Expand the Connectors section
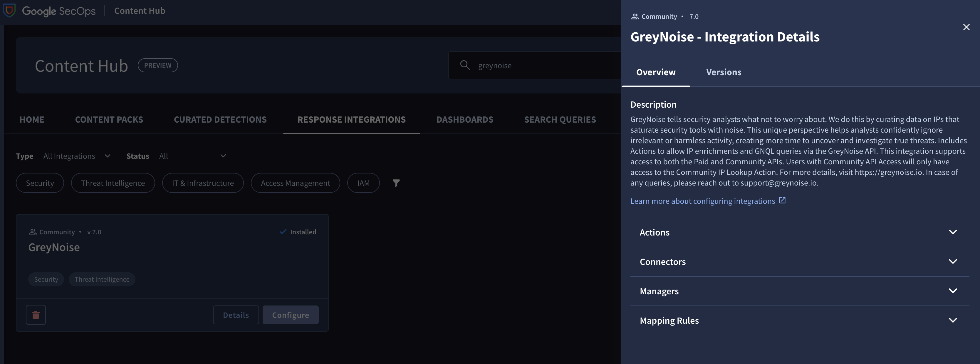This screenshot has width=980, height=364. tap(799, 262)
